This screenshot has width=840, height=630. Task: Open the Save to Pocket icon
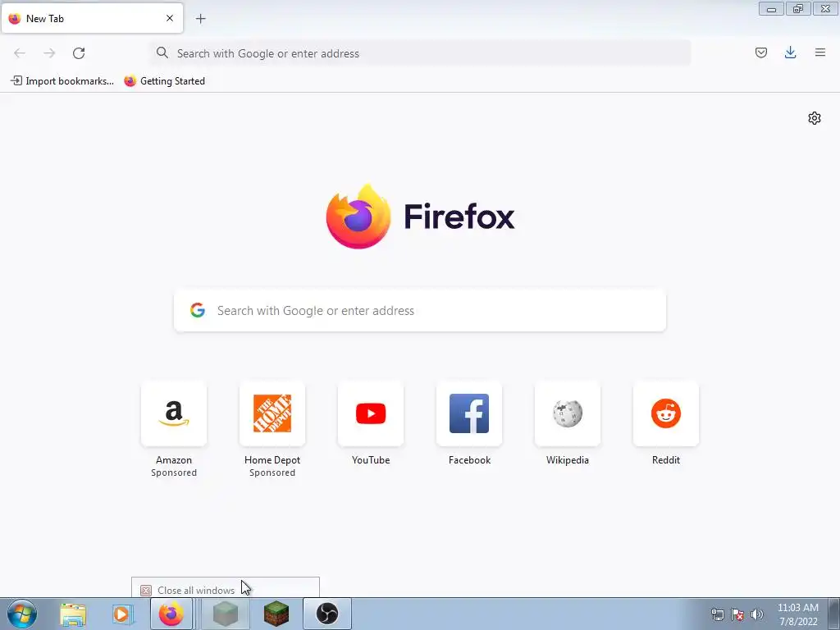point(760,52)
